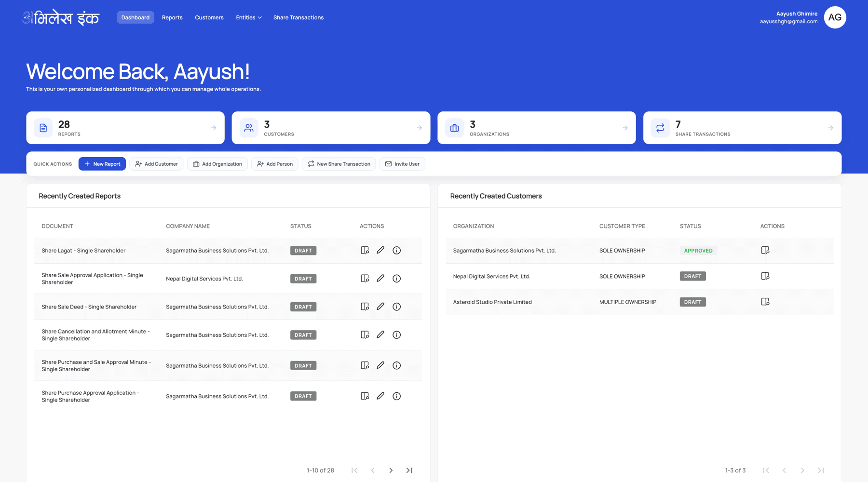Go to Reports in top navigation

coord(172,17)
